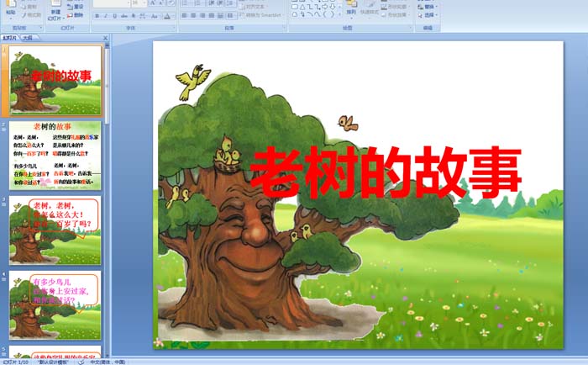Open Clipboard group dialog launcher
This screenshot has width=588, height=365.
pyautogui.click(x=40, y=28)
